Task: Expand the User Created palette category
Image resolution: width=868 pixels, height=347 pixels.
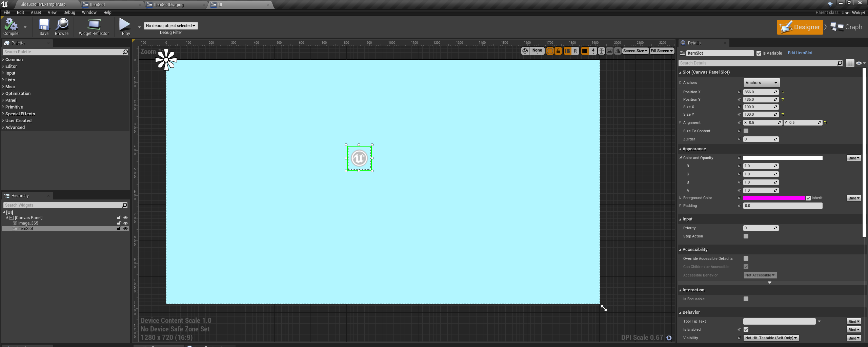Action: pos(18,120)
